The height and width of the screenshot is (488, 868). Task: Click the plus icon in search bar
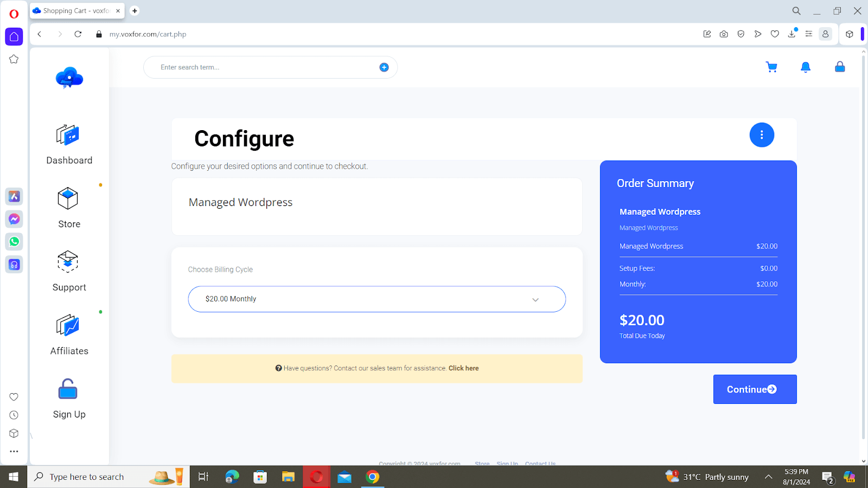[x=384, y=67]
